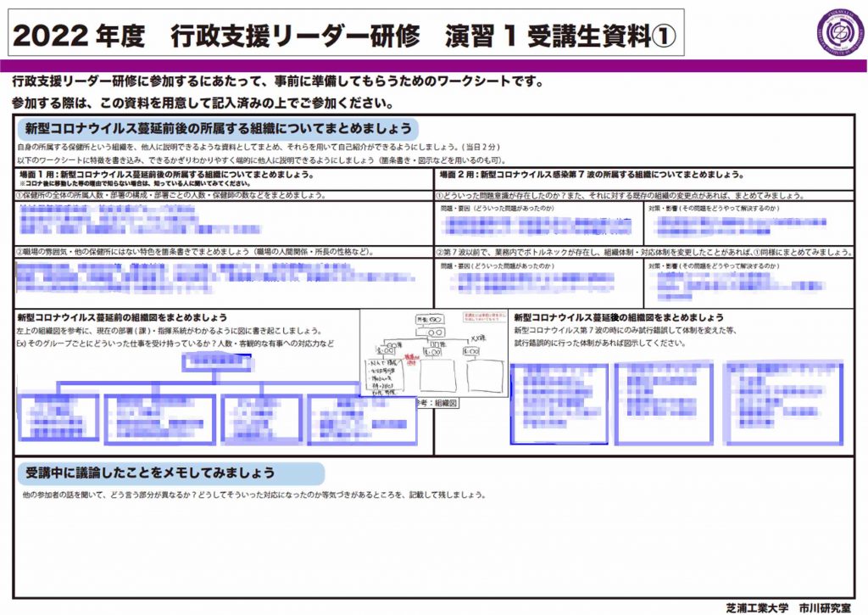Screen dimensions: 868x615
Task: Select the line '試行錯誤的に行った体制があれば図示してください。'
Action: 599,343
